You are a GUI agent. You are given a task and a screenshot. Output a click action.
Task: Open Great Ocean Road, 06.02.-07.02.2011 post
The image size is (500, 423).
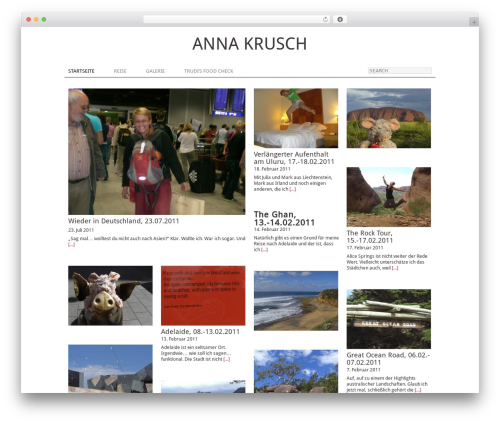click(x=388, y=359)
